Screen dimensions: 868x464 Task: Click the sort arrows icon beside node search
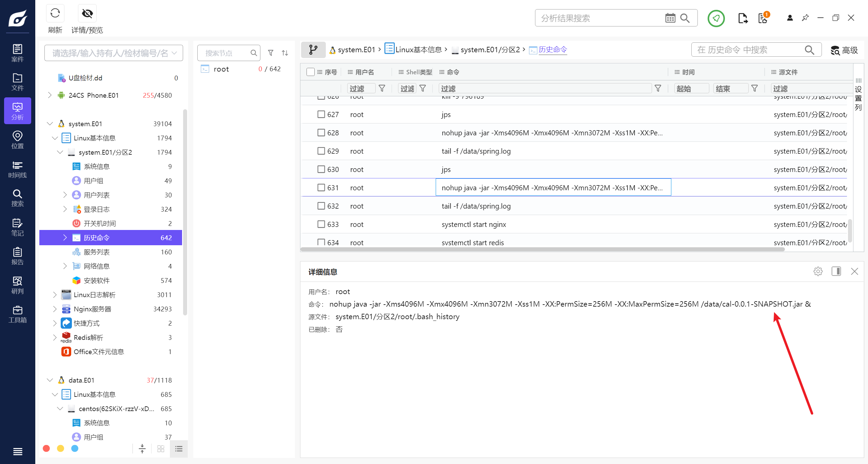[285, 53]
